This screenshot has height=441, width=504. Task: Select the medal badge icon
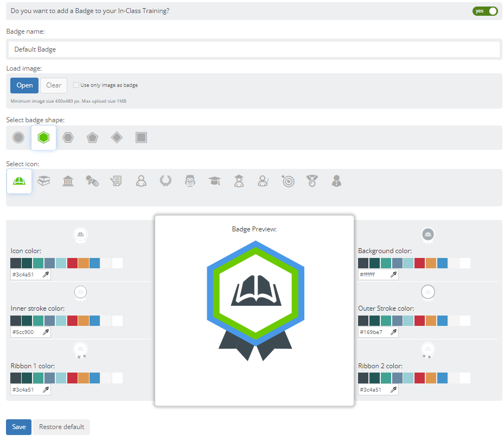tap(312, 180)
